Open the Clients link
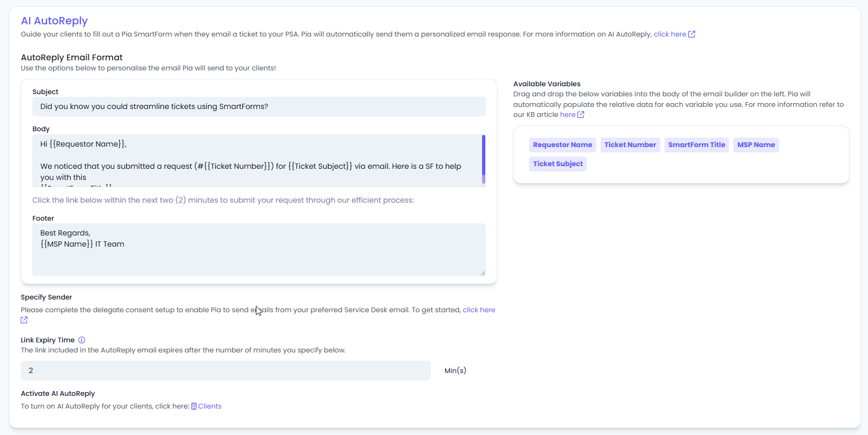This screenshot has width=868, height=435. click(210, 406)
